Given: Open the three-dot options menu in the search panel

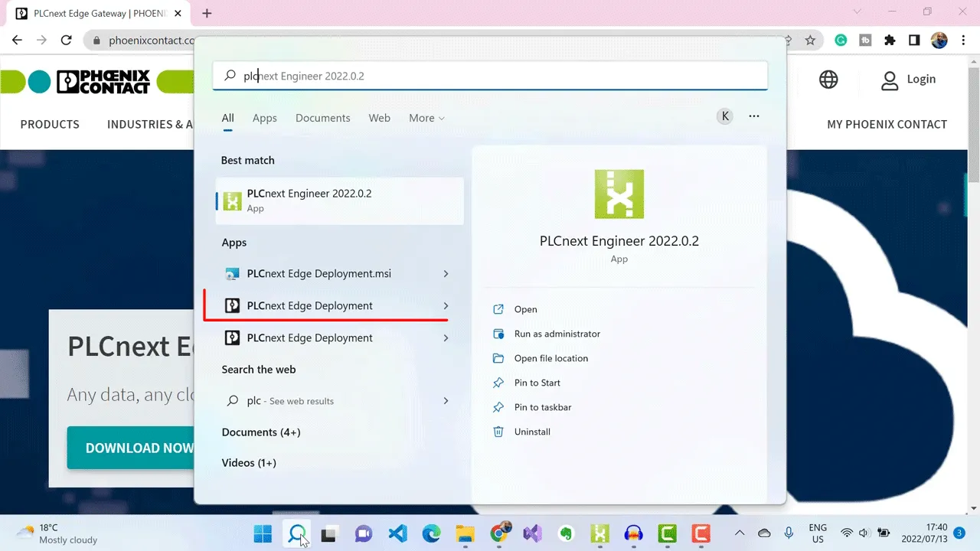Looking at the screenshot, I should click(x=754, y=116).
